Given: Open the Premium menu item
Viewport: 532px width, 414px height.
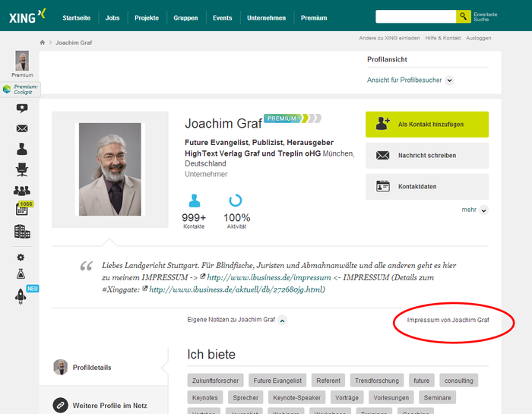Looking at the screenshot, I should click(314, 18).
